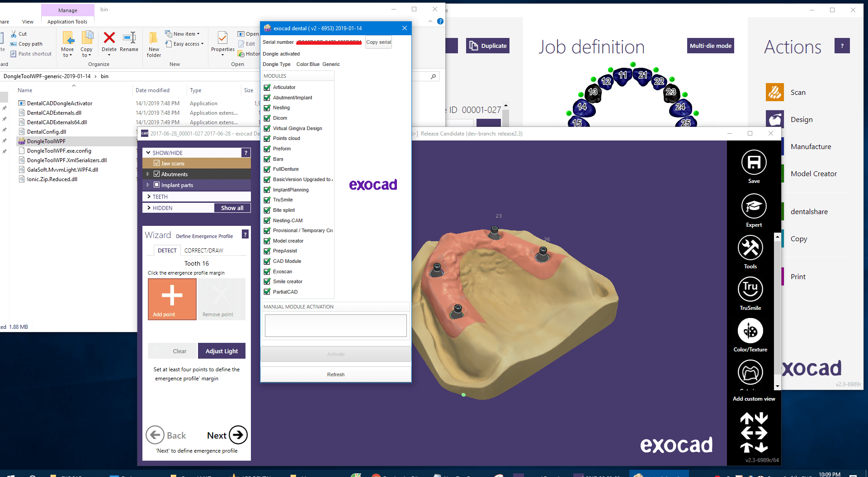Enable the Implant parts checkbox
Viewport: 868px width, 477px height.
click(156, 185)
